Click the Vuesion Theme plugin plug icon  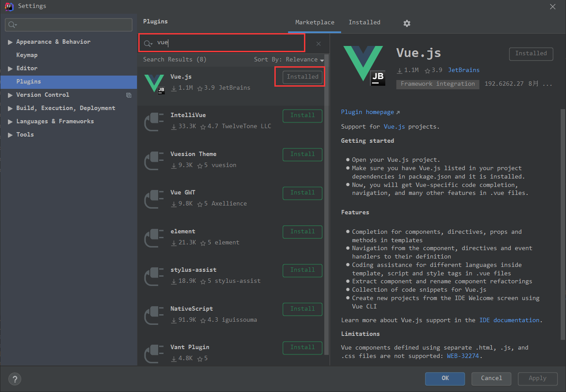click(x=155, y=161)
